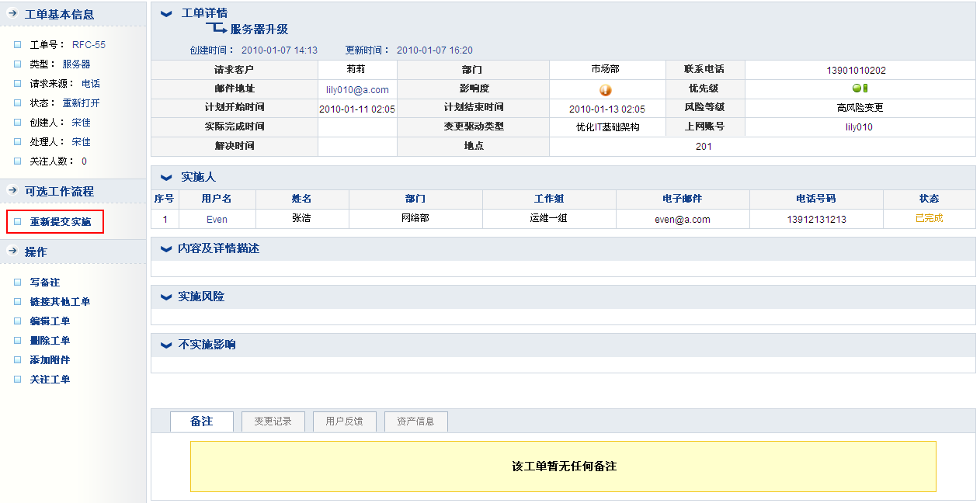Click square bullet icon next to 写备注
Screen dimensions: 980x503
(x=18, y=283)
